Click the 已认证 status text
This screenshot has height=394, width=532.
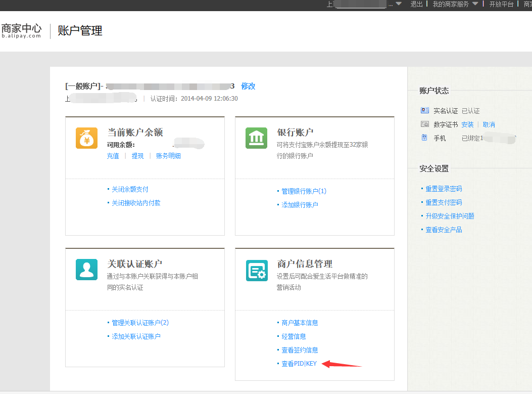[x=470, y=111]
